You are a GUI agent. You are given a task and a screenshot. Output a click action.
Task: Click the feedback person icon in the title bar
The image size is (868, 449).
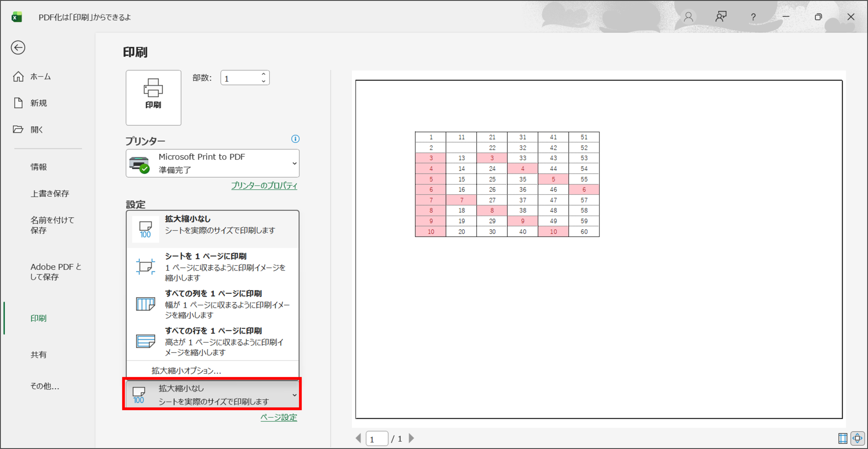[x=721, y=17]
